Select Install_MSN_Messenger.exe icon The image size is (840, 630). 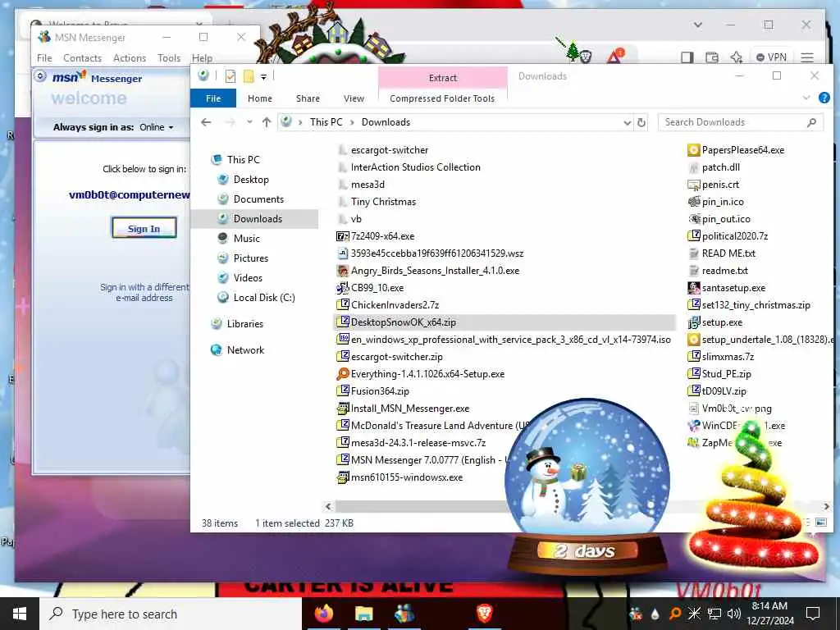[342, 409]
